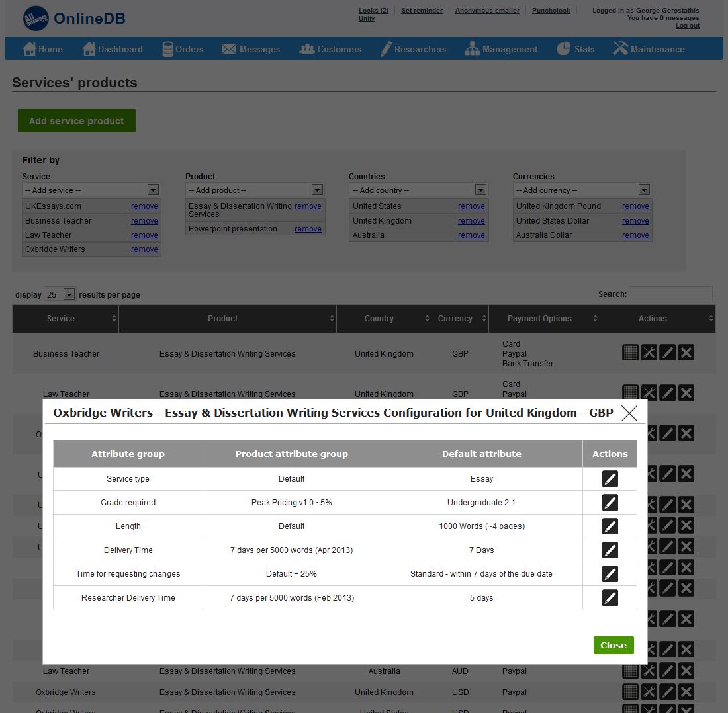Delete the Oxbridge Writers United Kingdom USD row
Screen dimensions: 728x713
(686, 692)
